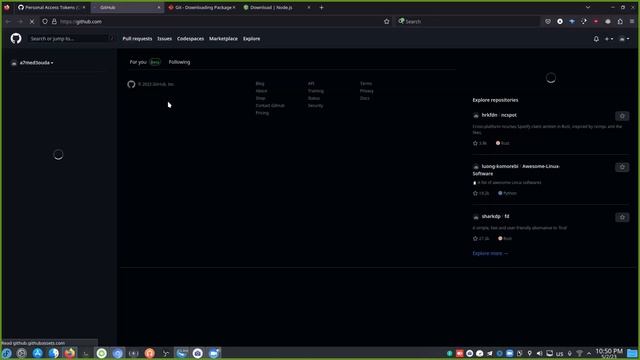The image size is (640, 360).
Task: Click the github.com address bar
Action: (216, 22)
